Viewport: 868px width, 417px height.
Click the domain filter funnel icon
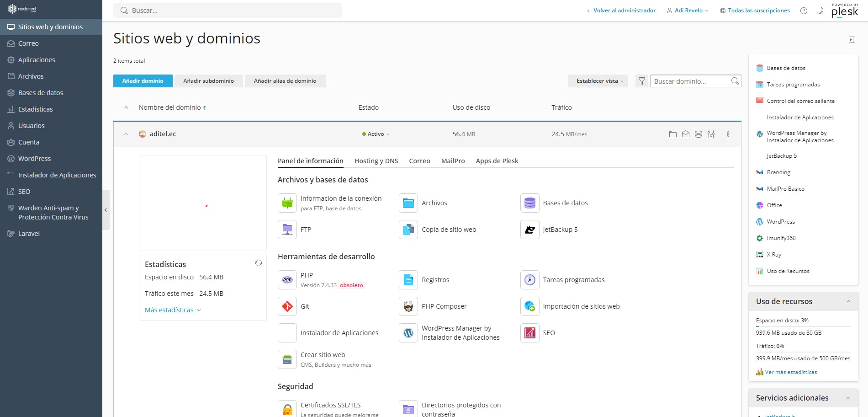pyautogui.click(x=641, y=81)
